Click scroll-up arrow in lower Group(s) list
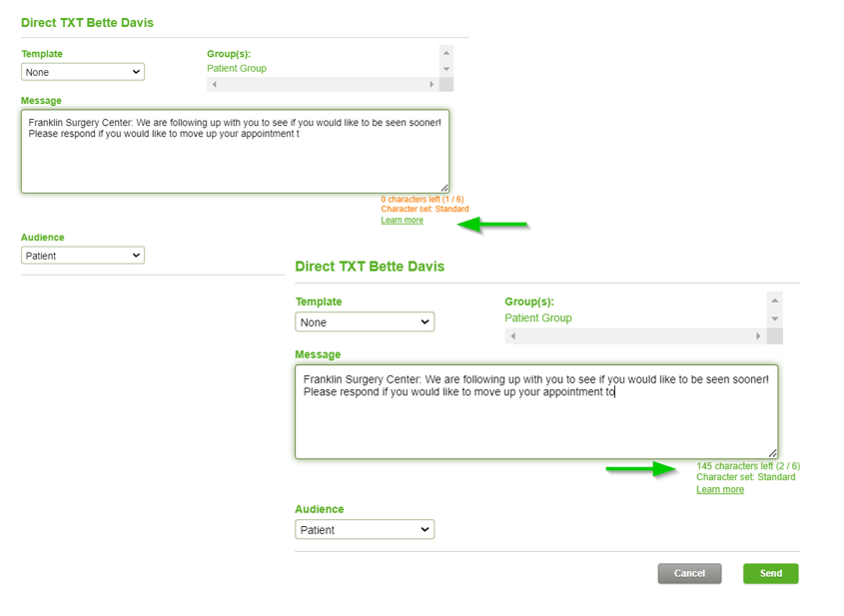 point(774,301)
